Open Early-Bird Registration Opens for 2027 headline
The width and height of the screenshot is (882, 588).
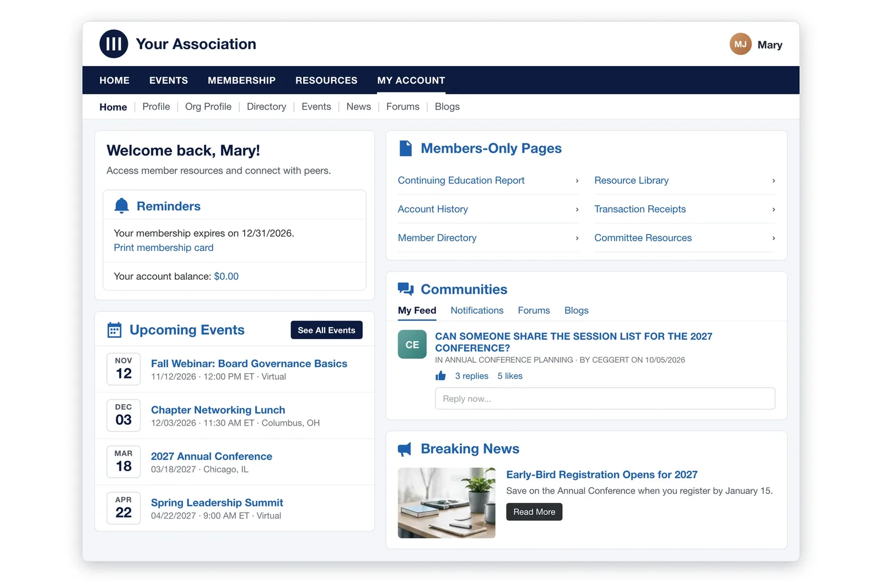[602, 474]
